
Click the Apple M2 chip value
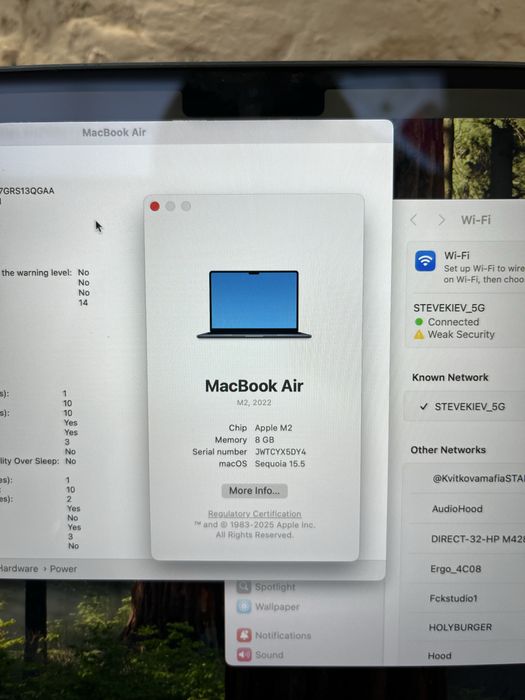[273, 428]
